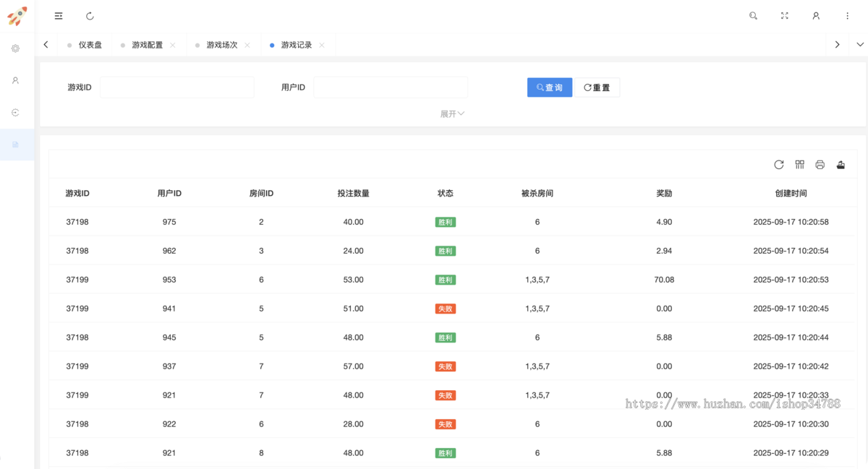The width and height of the screenshot is (868, 469).
Task: Focus the 用户ID input field
Action: pos(391,87)
